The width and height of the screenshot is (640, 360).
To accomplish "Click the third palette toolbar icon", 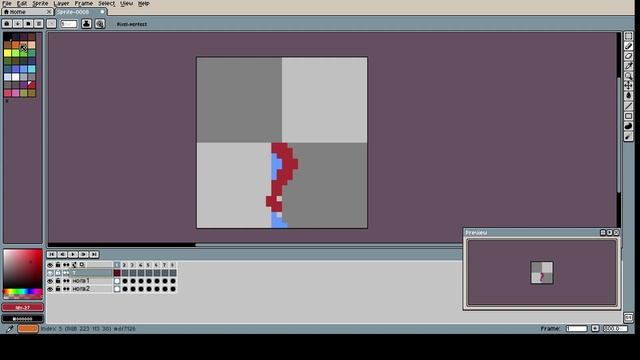I will 28,24.
